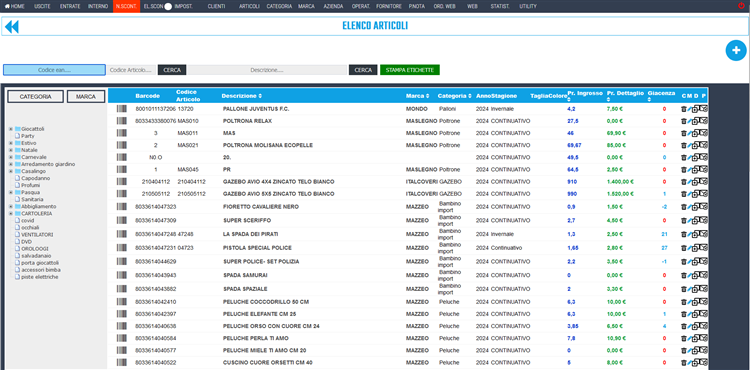Viewport: 750px width, 370px height.
Task: Delete the PALLONE JUVENTUS F.C. row
Action: click(x=684, y=109)
